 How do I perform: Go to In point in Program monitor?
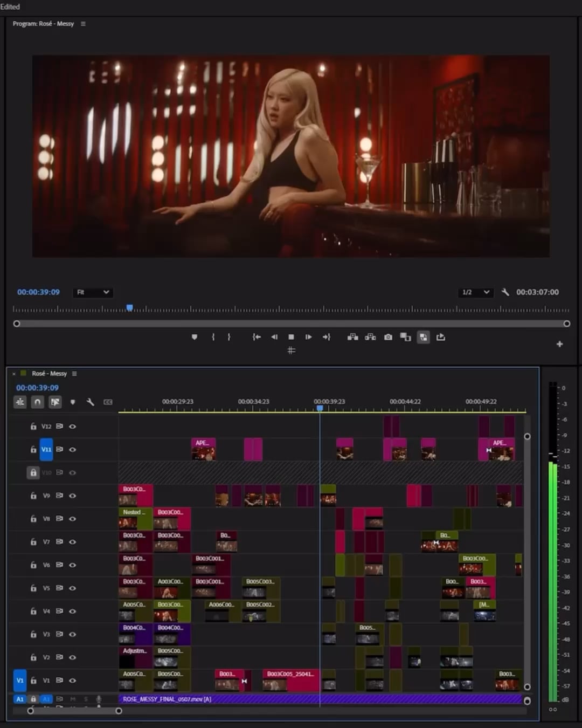(257, 337)
